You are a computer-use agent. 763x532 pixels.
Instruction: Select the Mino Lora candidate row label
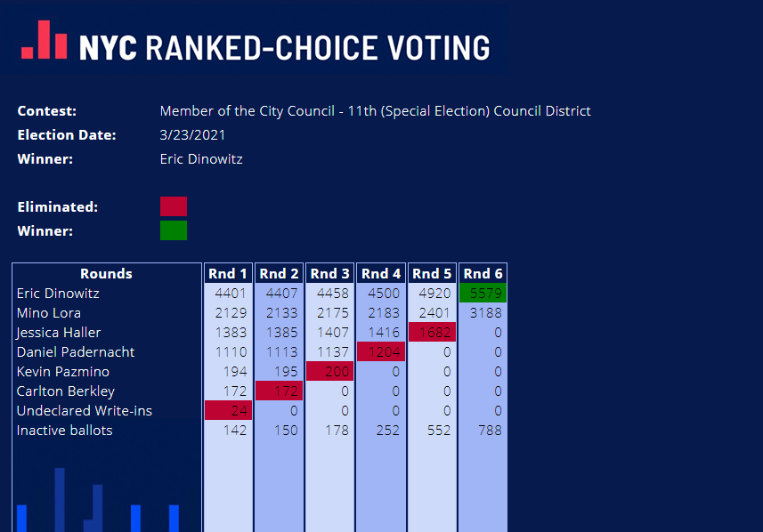click(x=49, y=312)
